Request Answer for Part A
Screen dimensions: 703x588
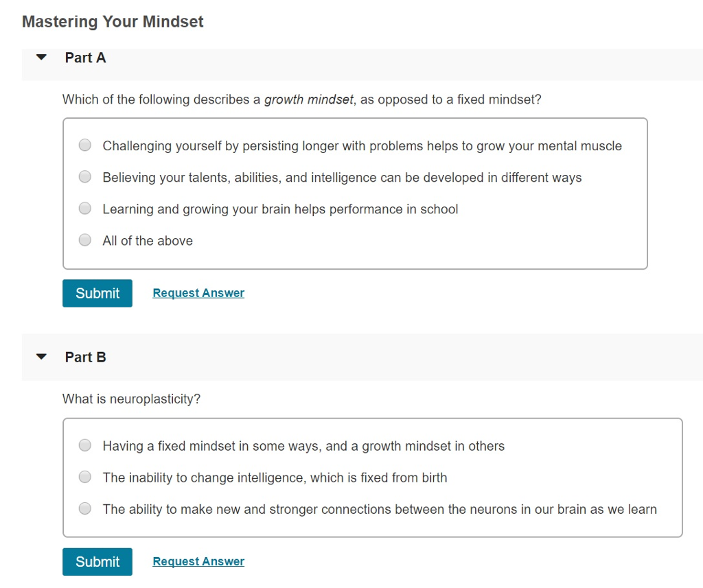[x=198, y=293]
